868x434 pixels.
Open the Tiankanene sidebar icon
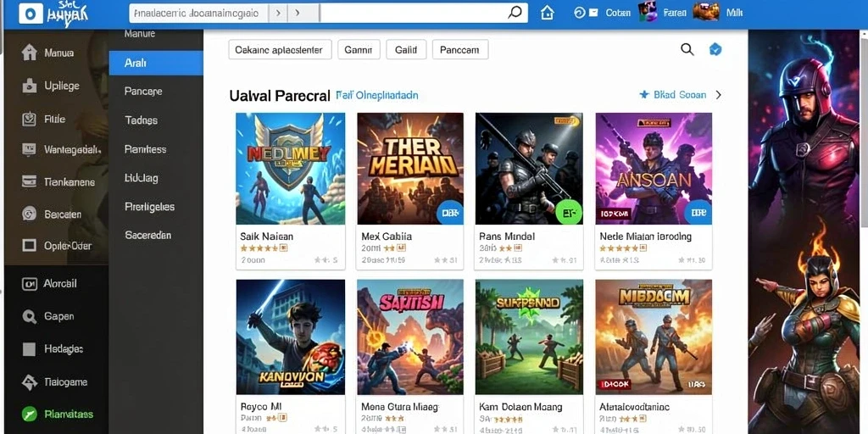[29, 181]
